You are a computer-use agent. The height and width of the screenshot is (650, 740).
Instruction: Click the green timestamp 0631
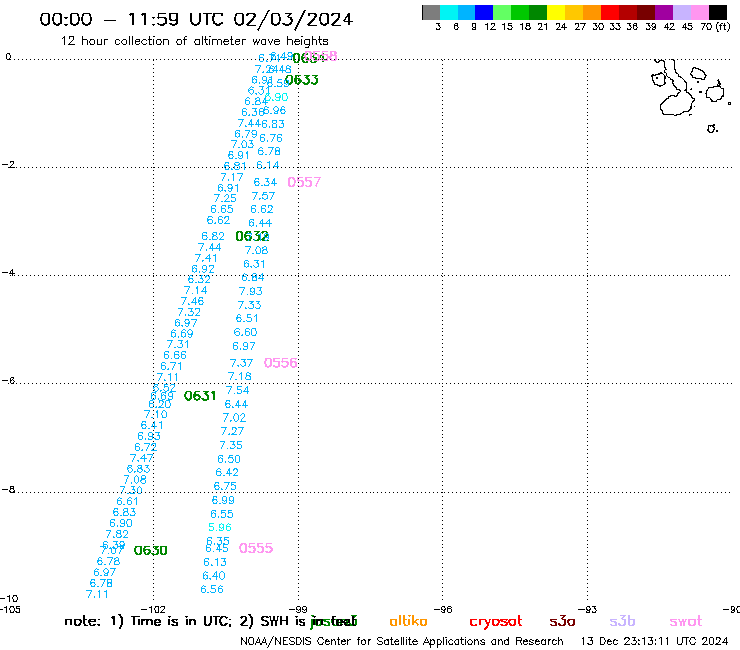pyautogui.click(x=200, y=396)
